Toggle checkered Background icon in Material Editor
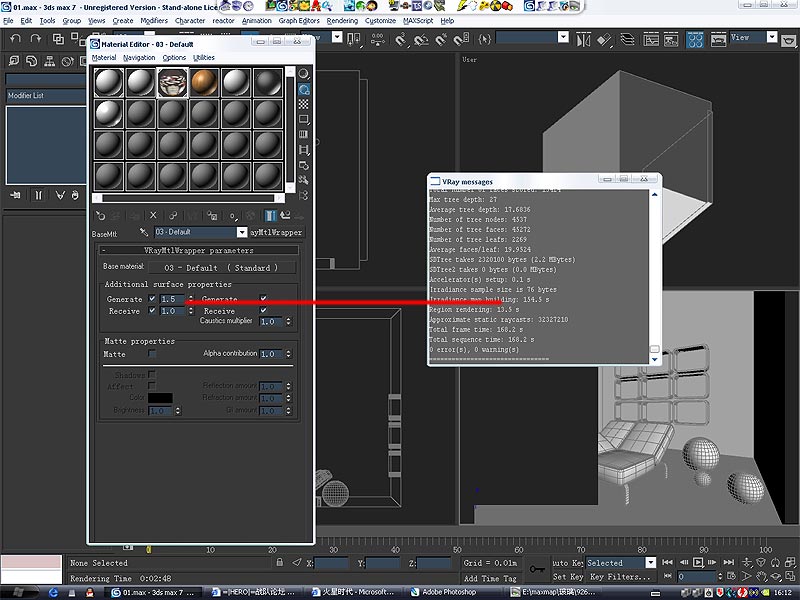Viewport: 800px width, 600px height. [x=304, y=104]
